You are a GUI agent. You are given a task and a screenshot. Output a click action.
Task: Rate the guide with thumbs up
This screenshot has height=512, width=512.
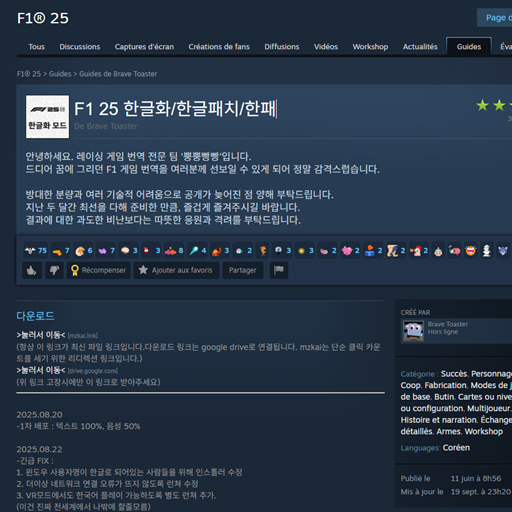pos(32,270)
